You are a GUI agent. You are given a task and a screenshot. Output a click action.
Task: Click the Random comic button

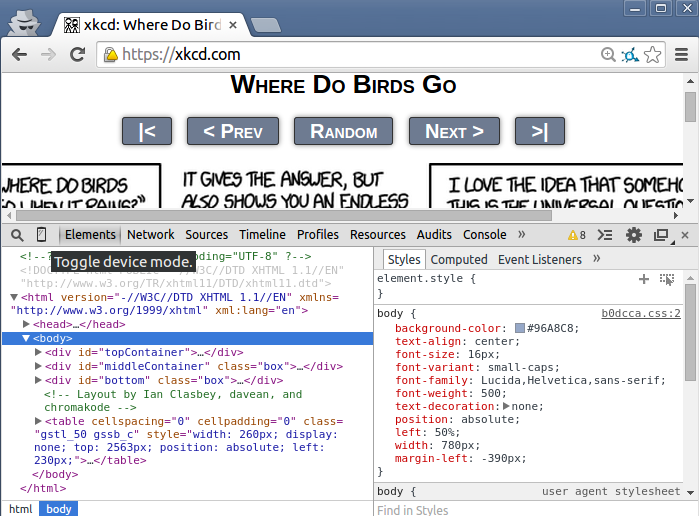pos(343,131)
